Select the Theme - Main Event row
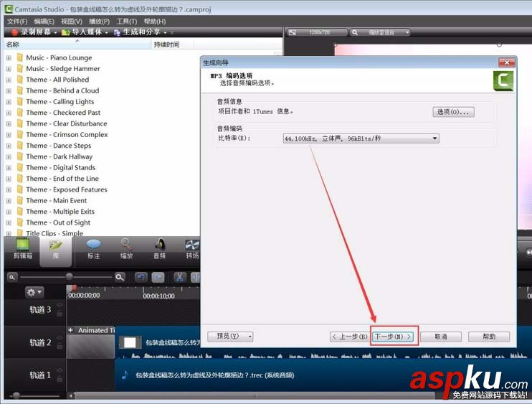 (57, 200)
